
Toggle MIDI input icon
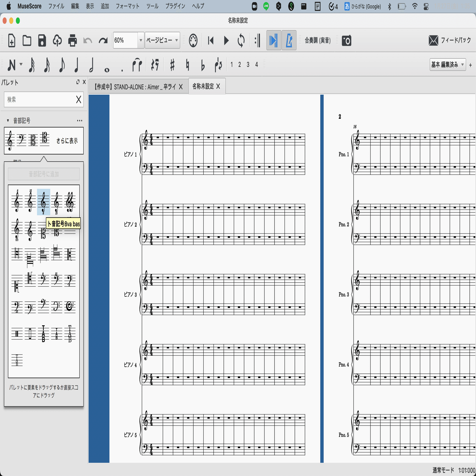pos(193,40)
